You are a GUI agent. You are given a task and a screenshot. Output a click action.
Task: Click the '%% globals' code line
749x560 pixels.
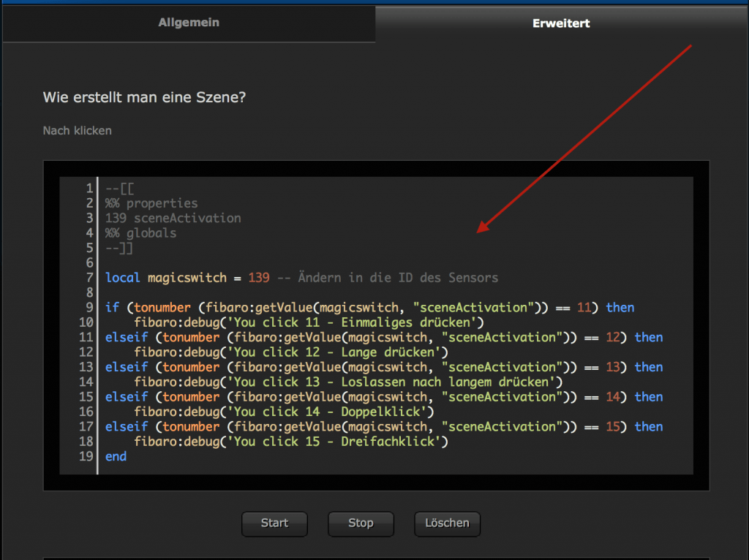(x=140, y=233)
